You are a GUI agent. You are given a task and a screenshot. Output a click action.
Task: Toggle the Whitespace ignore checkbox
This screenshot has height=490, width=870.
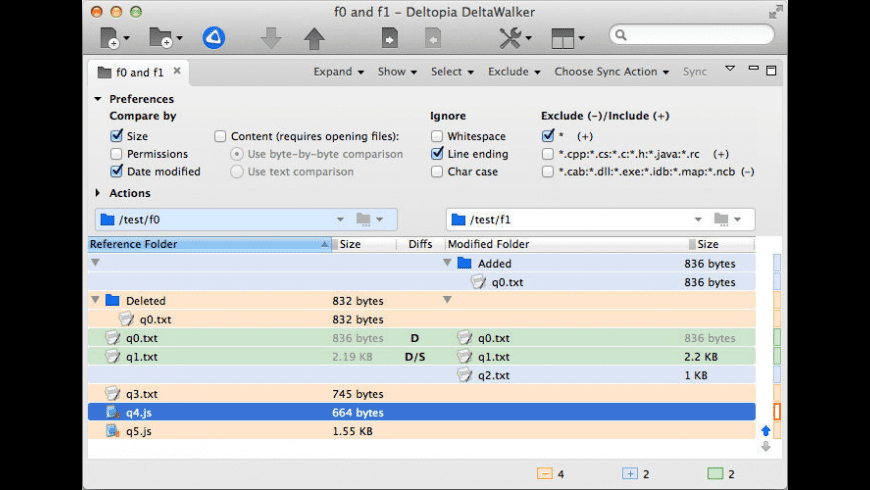pyautogui.click(x=437, y=136)
